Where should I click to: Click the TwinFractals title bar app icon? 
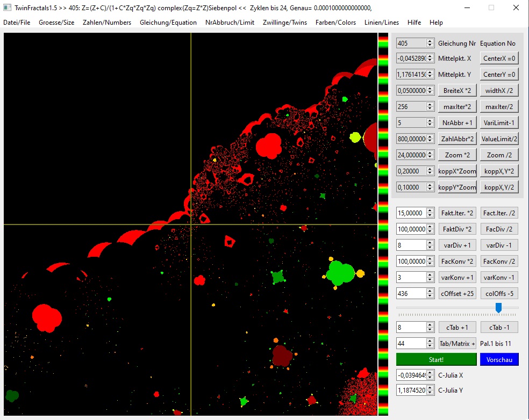point(7,8)
